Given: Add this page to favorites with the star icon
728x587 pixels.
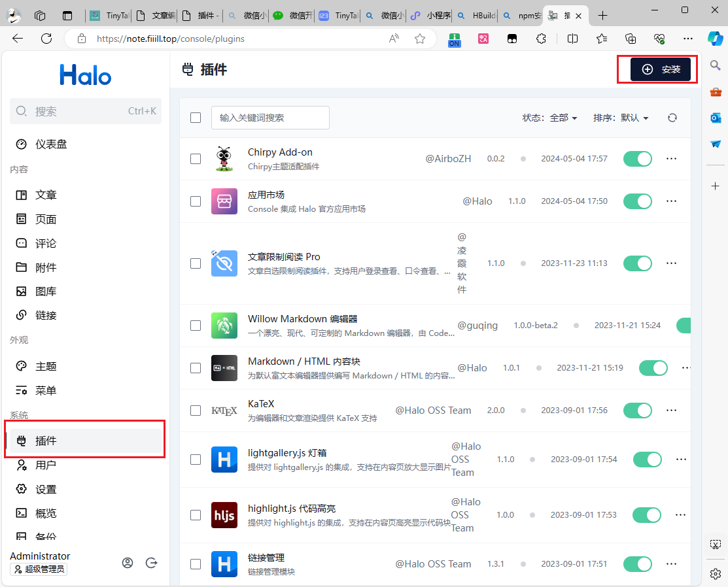Looking at the screenshot, I should tap(420, 39).
